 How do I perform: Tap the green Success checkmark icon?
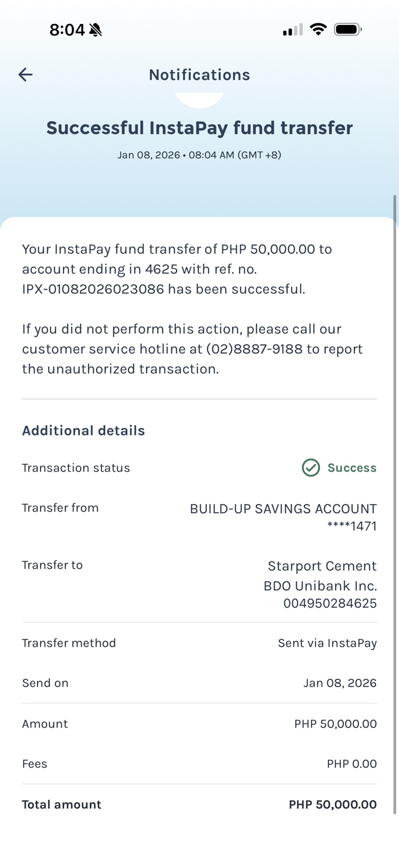click(311, 468)
